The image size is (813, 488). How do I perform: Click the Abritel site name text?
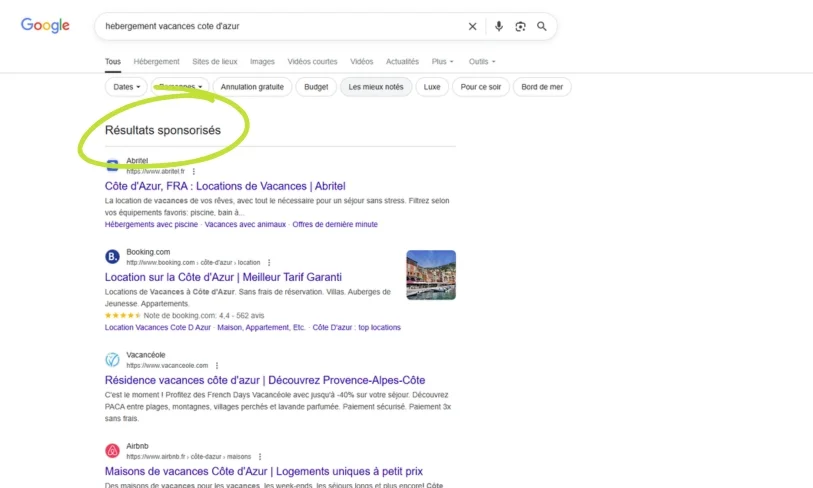click(x=137, y=161)
